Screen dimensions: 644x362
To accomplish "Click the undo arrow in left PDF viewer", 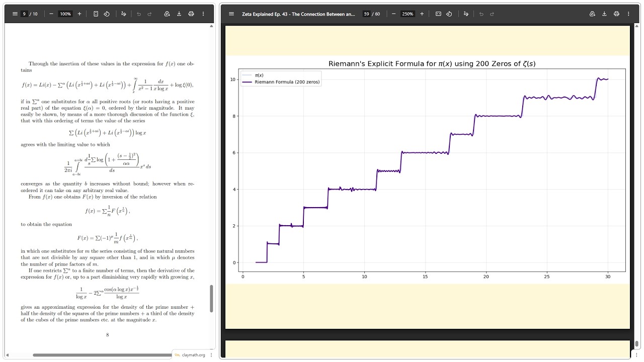I will pyautogui.click(x=139, y=14).
